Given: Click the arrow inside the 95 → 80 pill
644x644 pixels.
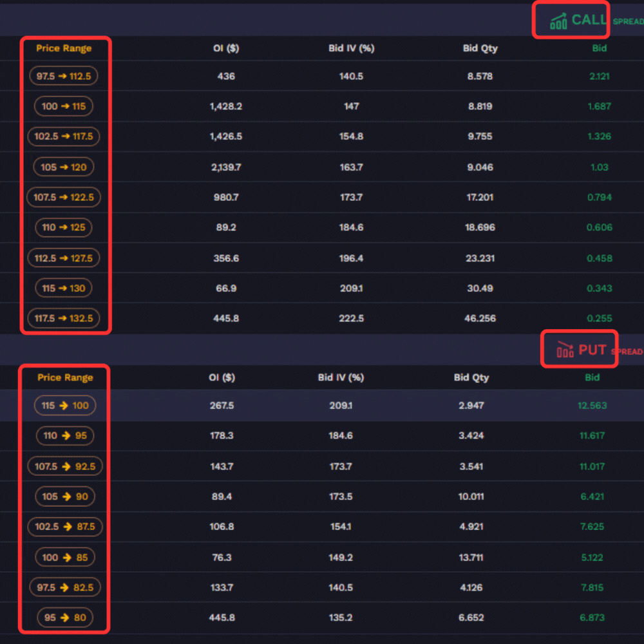Looking at the screenshot, I should click(x=64, y=617).
